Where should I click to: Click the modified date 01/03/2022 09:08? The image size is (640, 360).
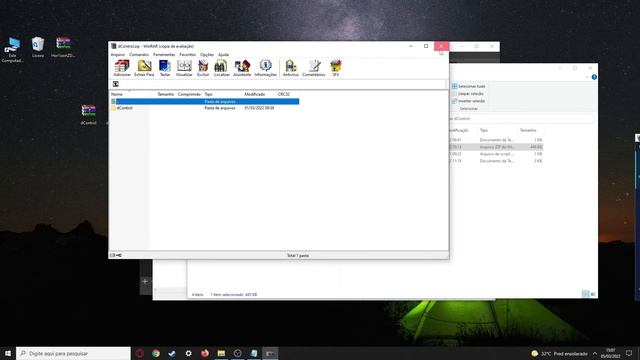tap(259, 108)
